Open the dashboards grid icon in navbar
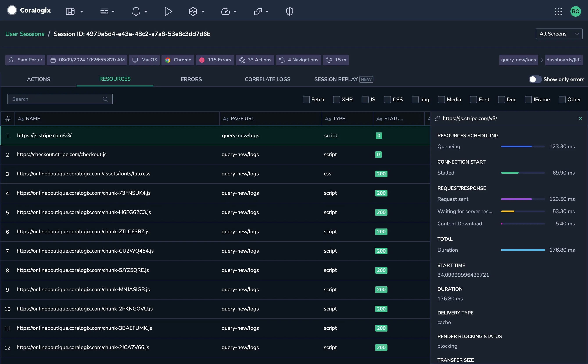 70,11
